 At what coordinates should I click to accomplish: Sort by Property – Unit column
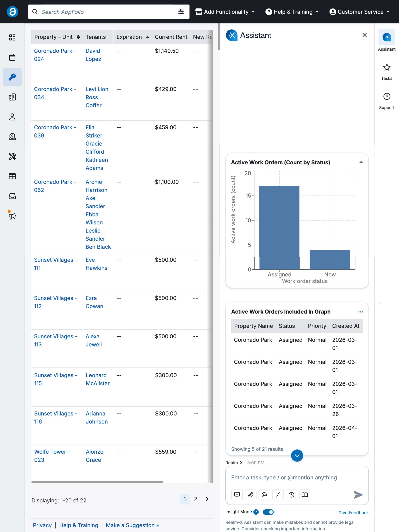click(x=57, y=37)
